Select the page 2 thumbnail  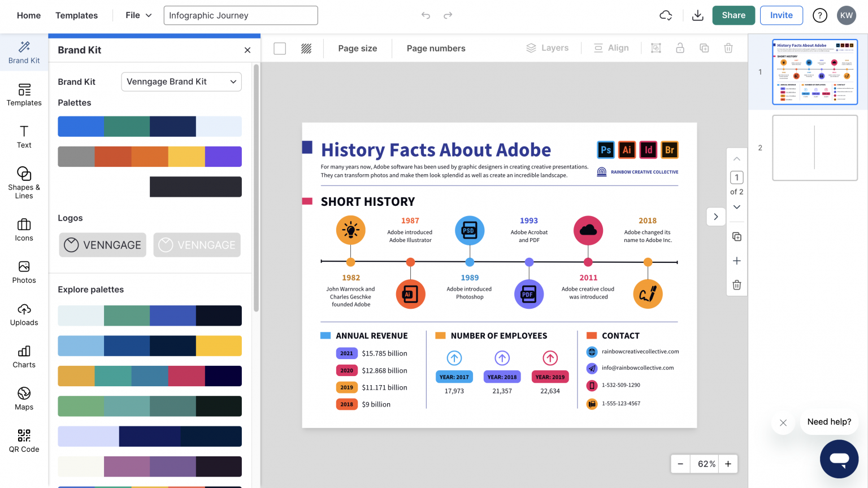pyautogui.click(x=814, y=148)
